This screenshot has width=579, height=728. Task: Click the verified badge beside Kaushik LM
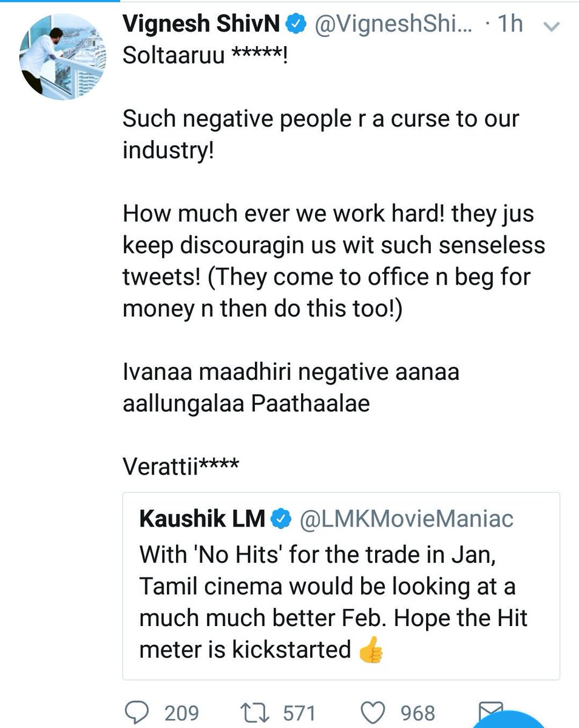point(280,519)
